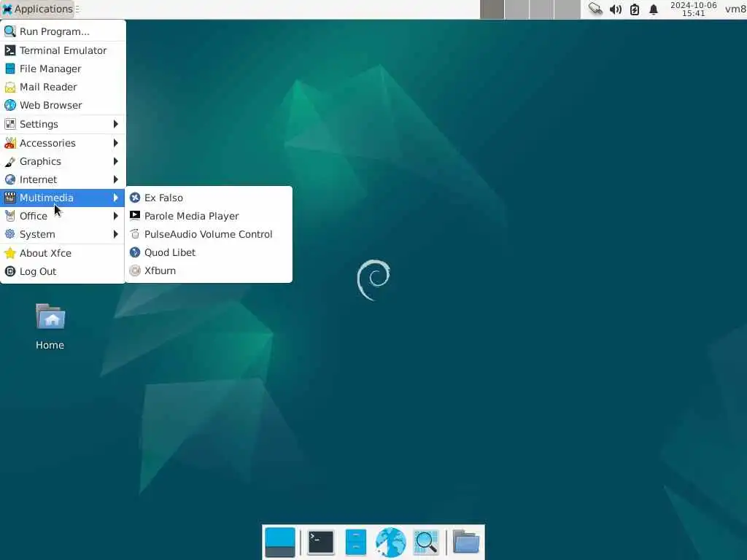Expand the System submenu
This screenshot has height=560, width=747.
tap(63, 234)
